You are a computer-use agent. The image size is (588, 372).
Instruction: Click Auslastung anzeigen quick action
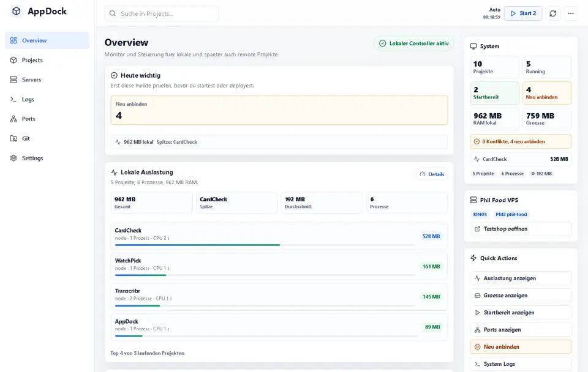[x=521, y=278]
